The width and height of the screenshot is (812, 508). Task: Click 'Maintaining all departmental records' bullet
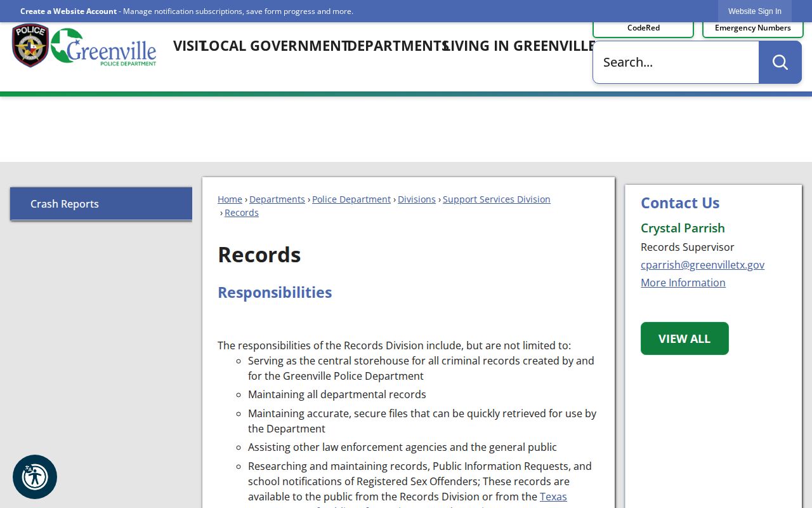(x=337, y=394)
